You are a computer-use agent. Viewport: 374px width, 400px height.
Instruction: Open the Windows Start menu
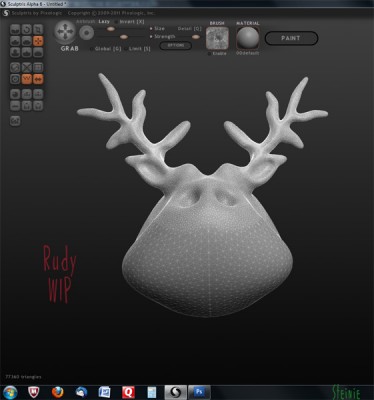(10, 392)
